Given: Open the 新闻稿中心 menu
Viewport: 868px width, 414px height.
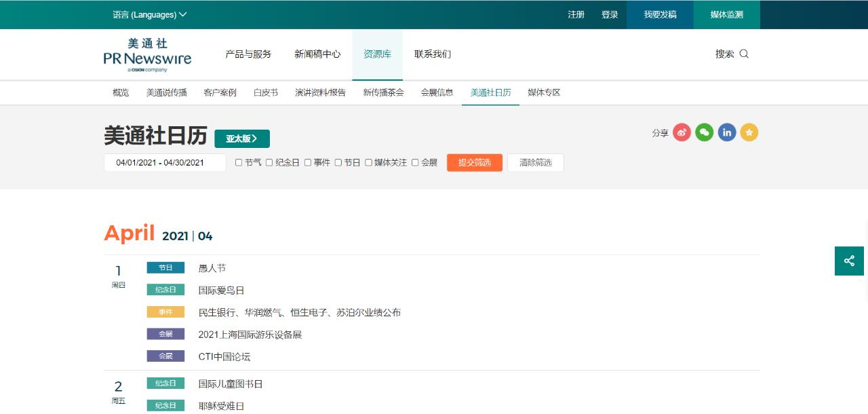Looking at the screenshot, I should [x=316, y=54].
